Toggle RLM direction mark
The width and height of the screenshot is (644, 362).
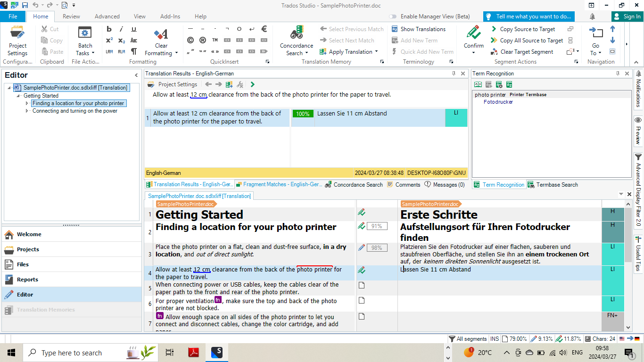click(x=122, y=52)
